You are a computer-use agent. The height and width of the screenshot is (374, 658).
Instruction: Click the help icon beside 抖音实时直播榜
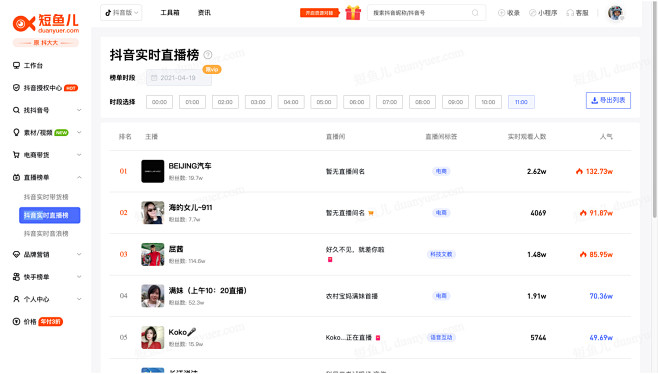[208, 55]
